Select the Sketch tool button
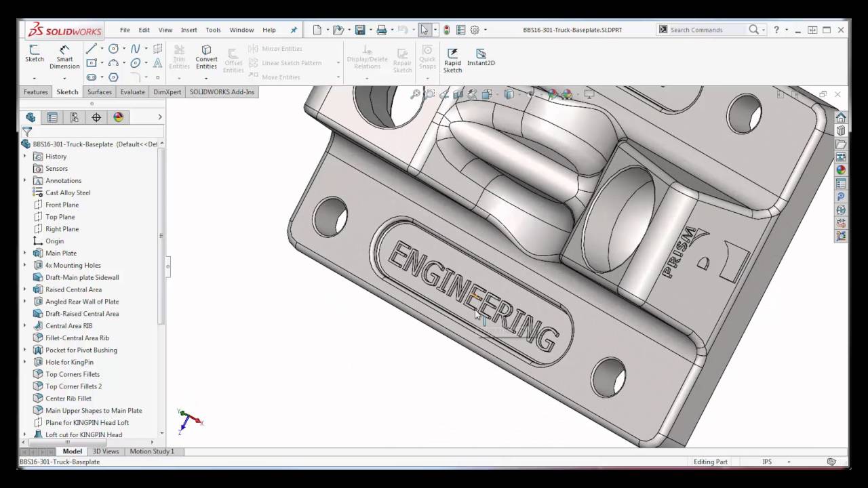 [x=35, y=54]
